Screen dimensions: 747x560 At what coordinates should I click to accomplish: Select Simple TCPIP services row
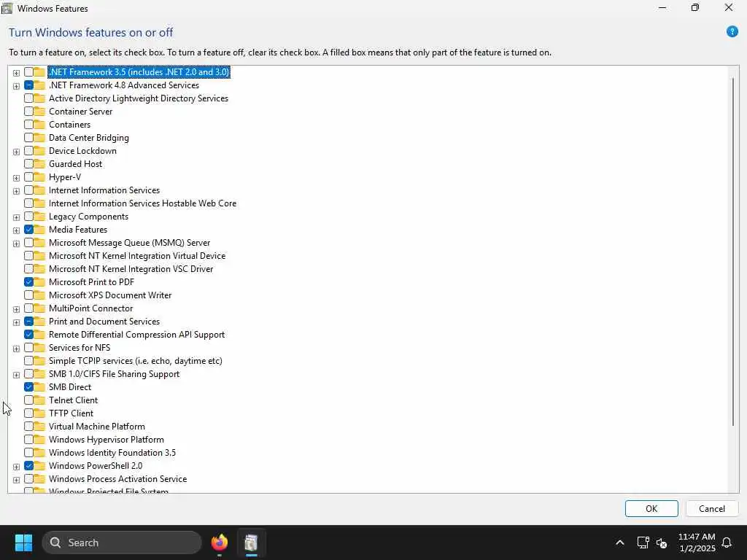(x=135, y=361)
